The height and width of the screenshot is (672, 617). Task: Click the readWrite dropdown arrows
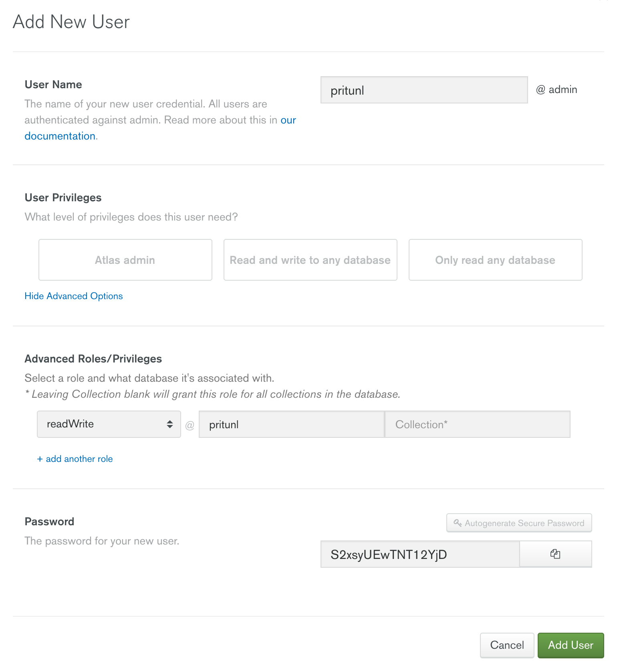170,424
